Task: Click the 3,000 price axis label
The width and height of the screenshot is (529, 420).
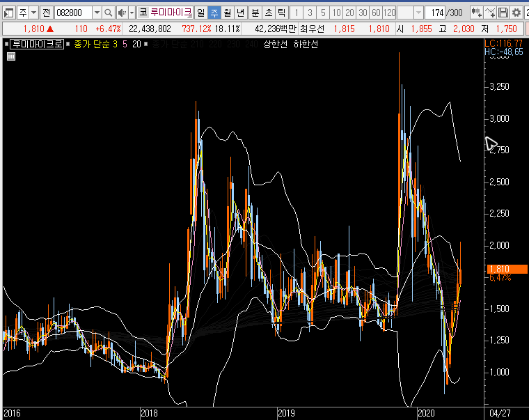Action: 499,119
